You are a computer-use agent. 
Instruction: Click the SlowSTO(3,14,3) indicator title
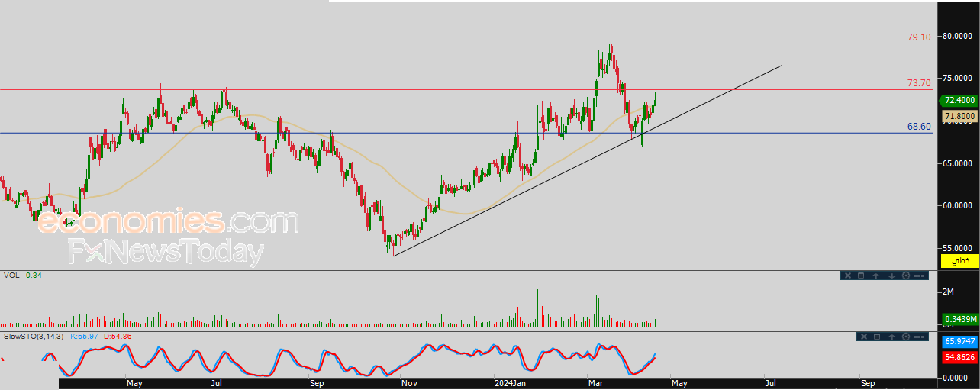(x=34, y=337)
